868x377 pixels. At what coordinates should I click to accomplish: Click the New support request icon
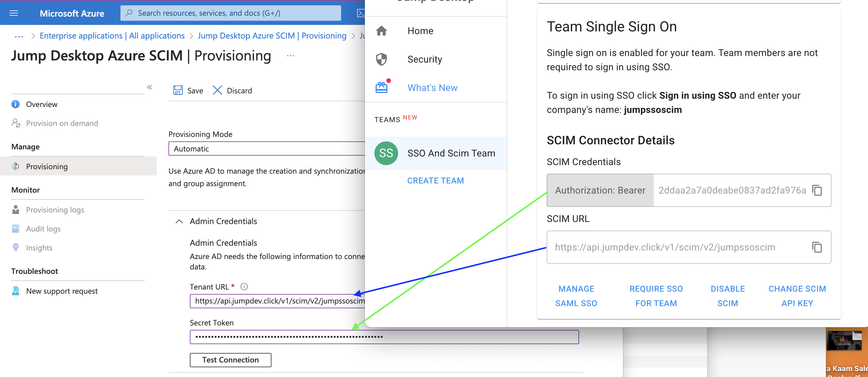tap(15, 291)
